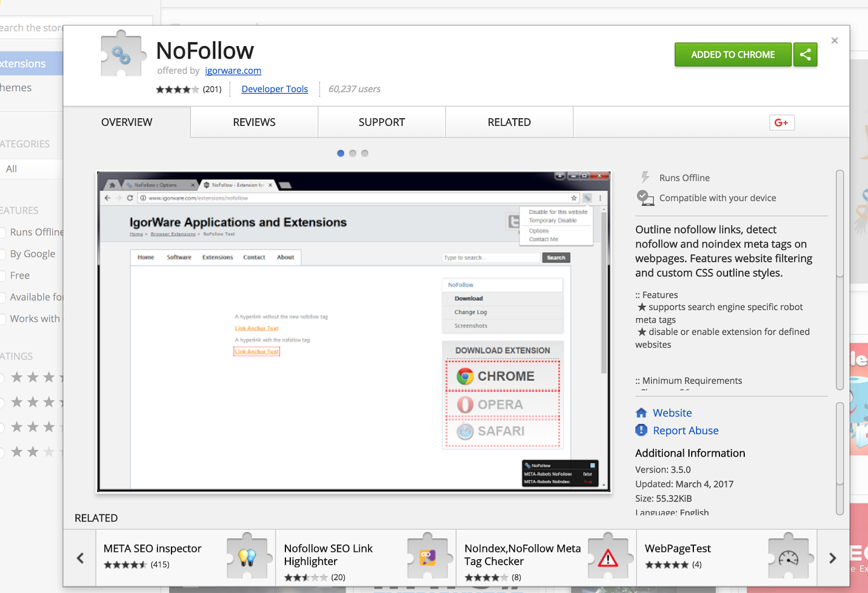Toggle Available for checkbox in background sidebar
Screen dimensions: 868x593
[3, 297]
